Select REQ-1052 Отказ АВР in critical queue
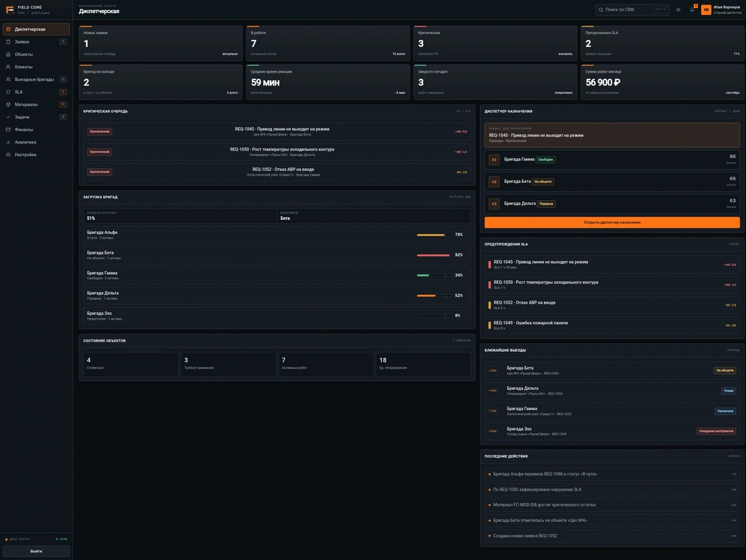 pos(277,172)
